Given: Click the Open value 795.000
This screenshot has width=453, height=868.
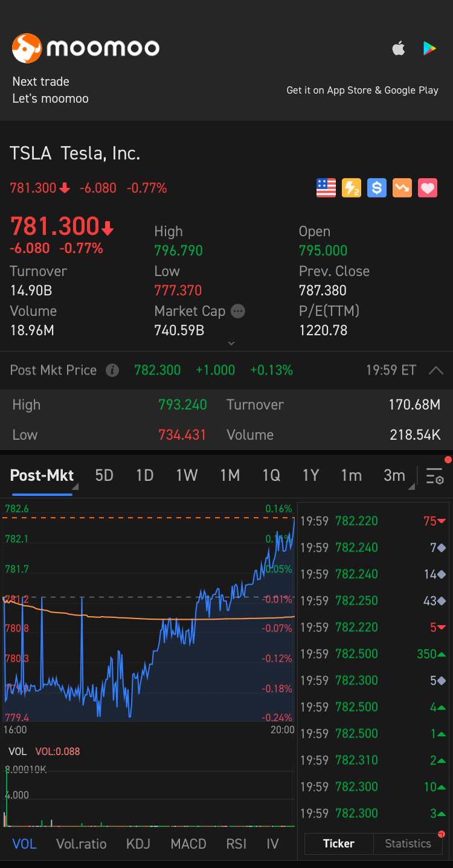Looking at the screenshot, I should 323,251.
